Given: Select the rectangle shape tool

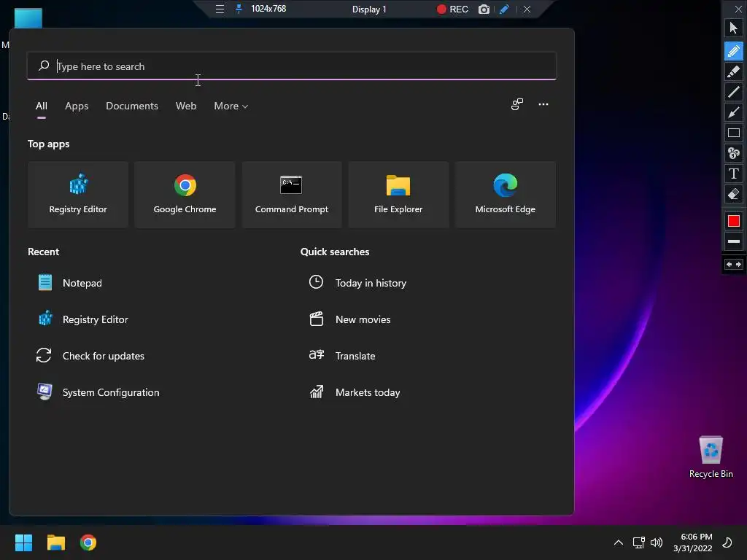Looking at the screenshot, I should (734, 133).
